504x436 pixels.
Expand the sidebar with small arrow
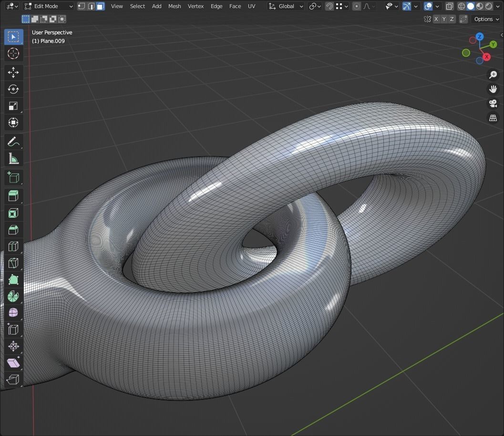coord(502,35)
